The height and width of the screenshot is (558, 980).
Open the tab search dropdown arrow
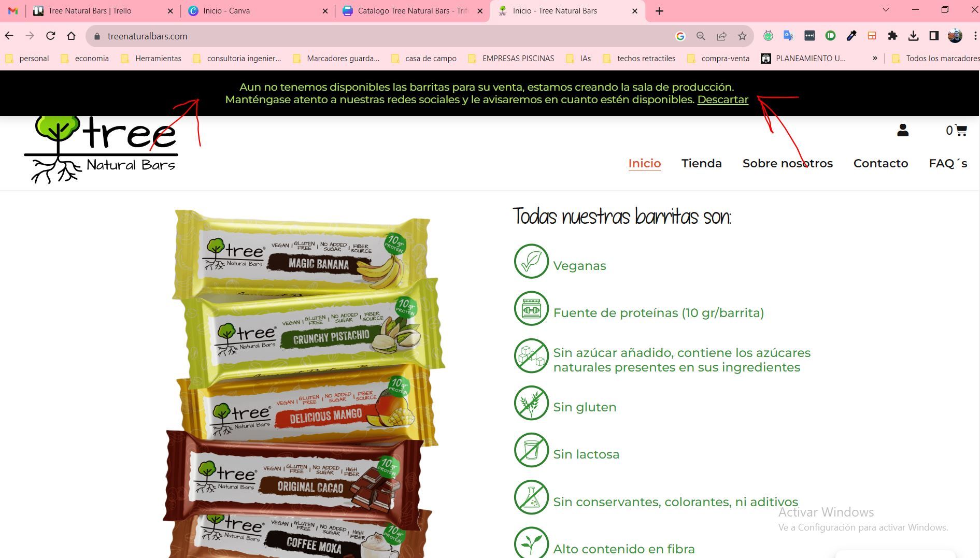click(x=886, y=10)
